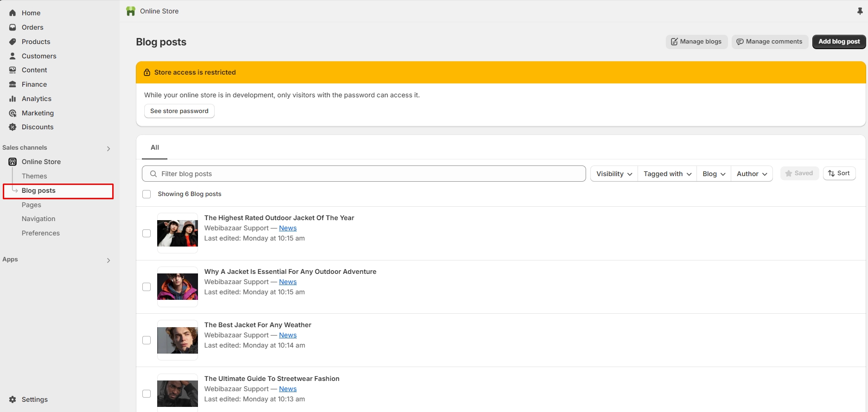The image size is (868, 412).
Task: Open the Discounts badge icon
Action: 13,127
